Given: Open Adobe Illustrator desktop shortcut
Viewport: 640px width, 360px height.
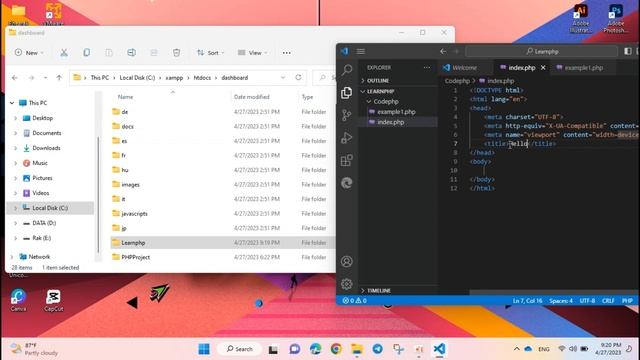Looking at the screenshot, I should 580,18.
